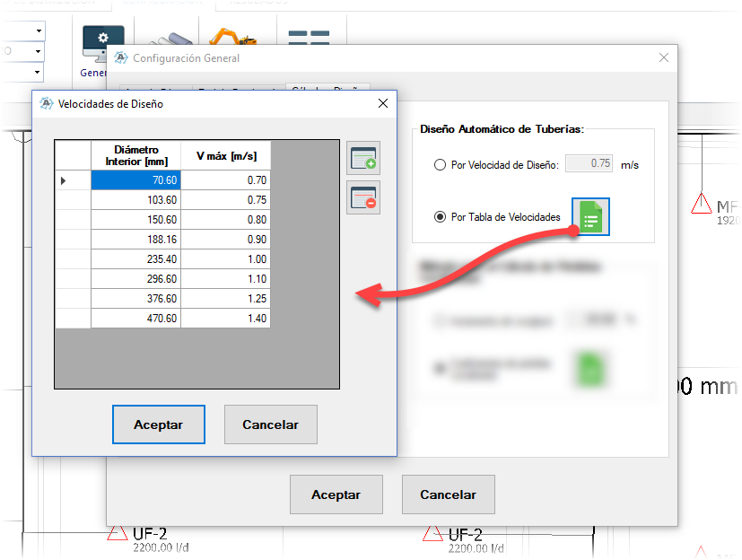Click the pipes icon in the ribbon
The width and height of the screenshot is (742, 560).
[170, 39]
